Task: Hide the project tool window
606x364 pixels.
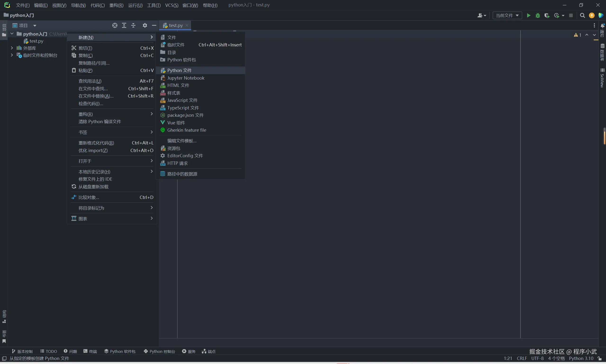Action: click(x=154, y=25)
